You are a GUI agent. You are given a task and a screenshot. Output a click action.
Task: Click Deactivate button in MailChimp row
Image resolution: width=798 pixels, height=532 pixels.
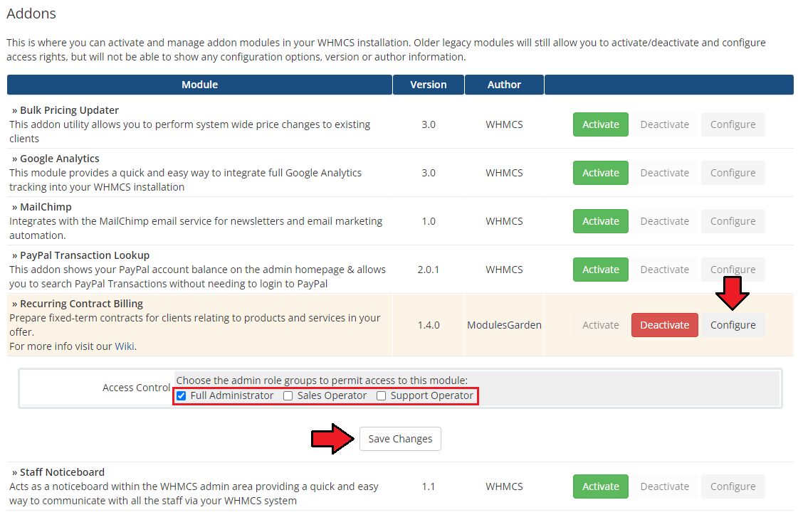coord(665,221)
